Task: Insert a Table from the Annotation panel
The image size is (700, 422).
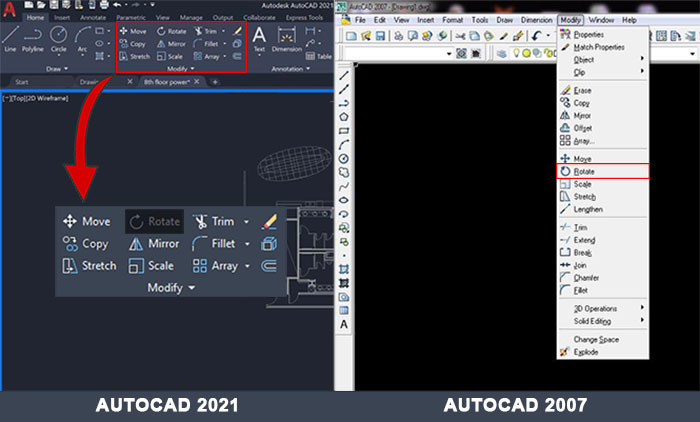Action: 318,56
